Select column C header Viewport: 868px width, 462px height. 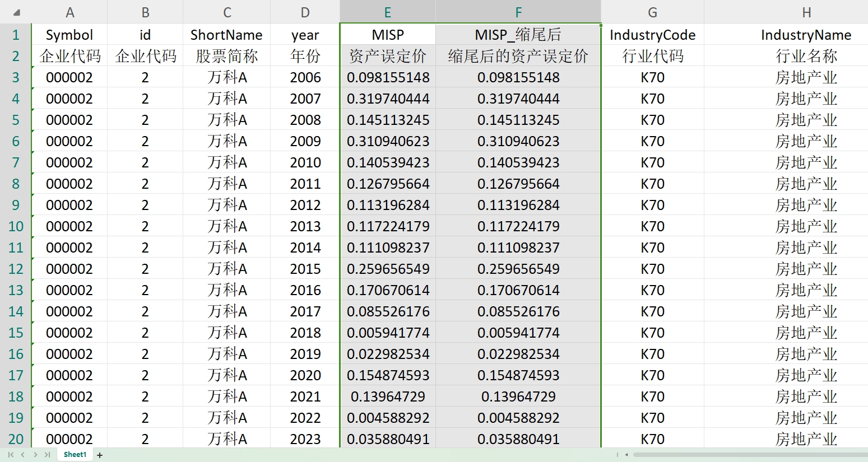[x=227, y=12]
